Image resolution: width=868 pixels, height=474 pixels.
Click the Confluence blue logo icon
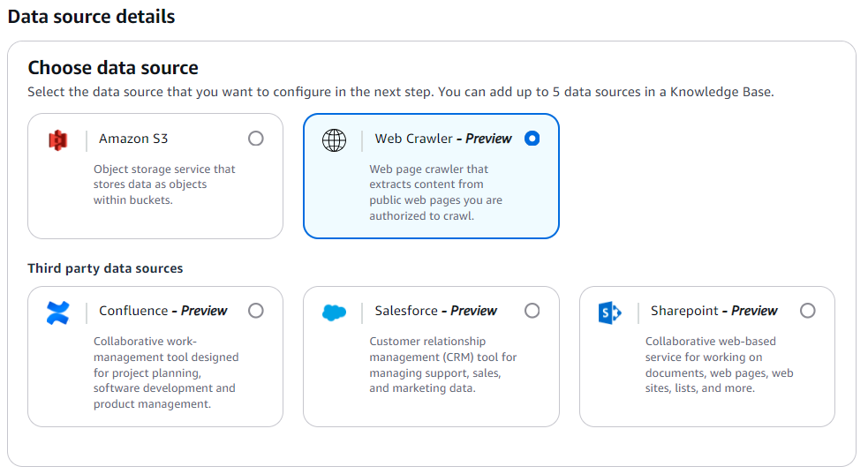58,312
